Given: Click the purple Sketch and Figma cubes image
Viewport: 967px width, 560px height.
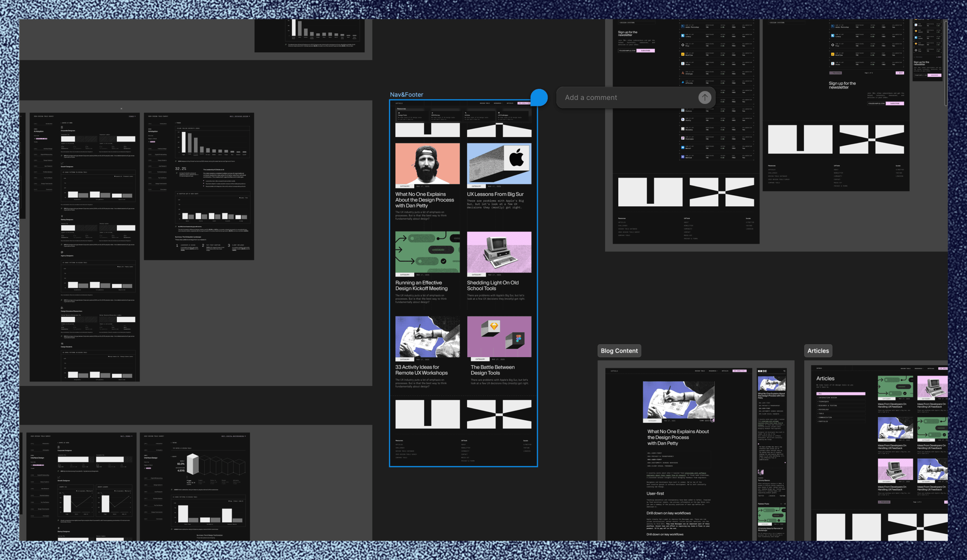Looking at the screenshot, I should pyautogui.click(x=499, y=337).
